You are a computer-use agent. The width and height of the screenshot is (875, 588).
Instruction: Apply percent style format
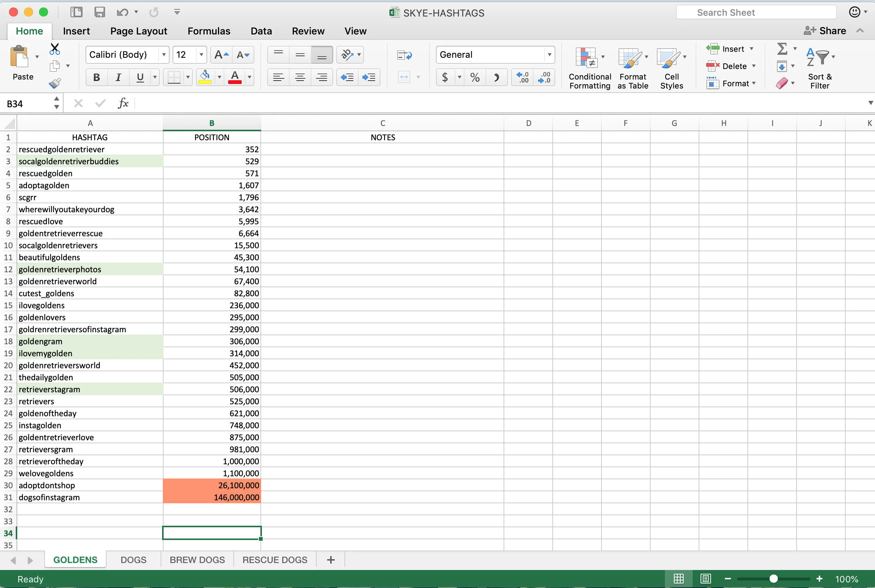(475, 77)
